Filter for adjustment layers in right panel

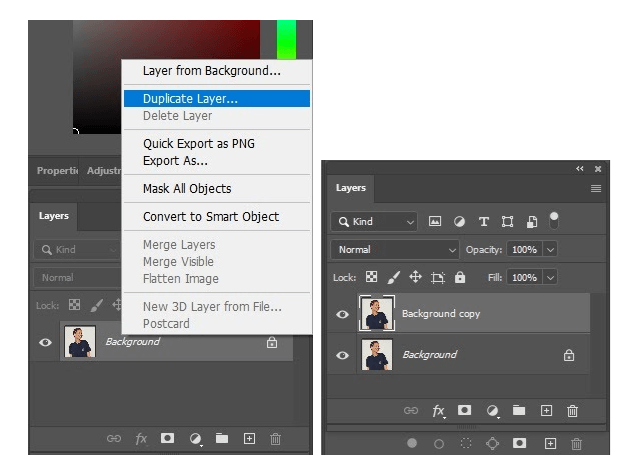[x=459, y=222]
